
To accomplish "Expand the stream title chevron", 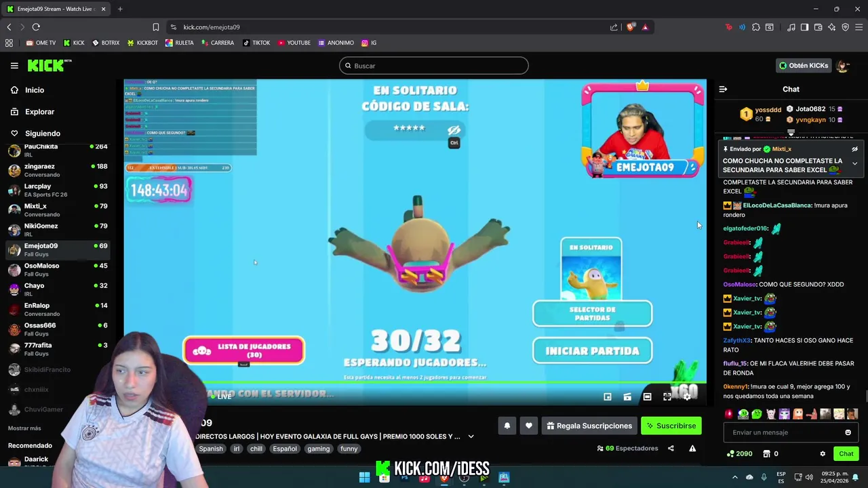I will tap(471, 436).
